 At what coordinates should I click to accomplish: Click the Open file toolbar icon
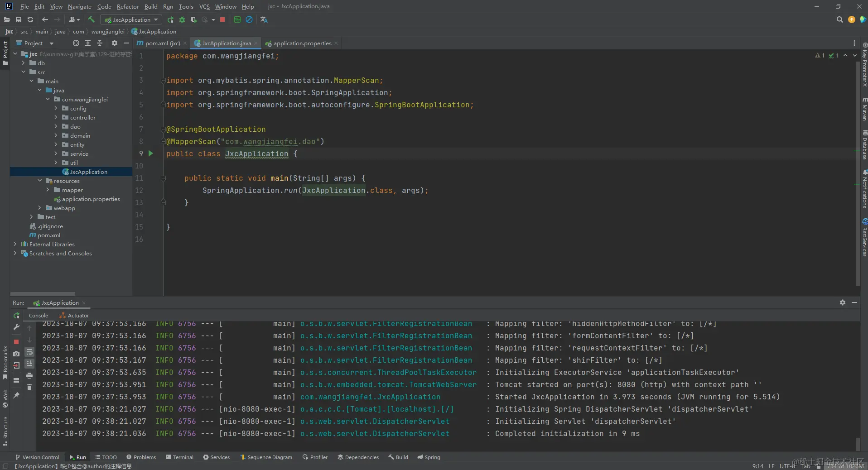(x=7, y=19)
